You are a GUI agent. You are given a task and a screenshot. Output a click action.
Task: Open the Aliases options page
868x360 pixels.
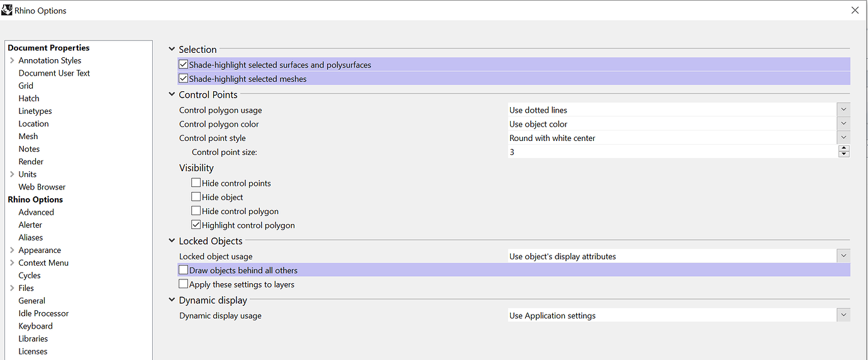[31, 237]
